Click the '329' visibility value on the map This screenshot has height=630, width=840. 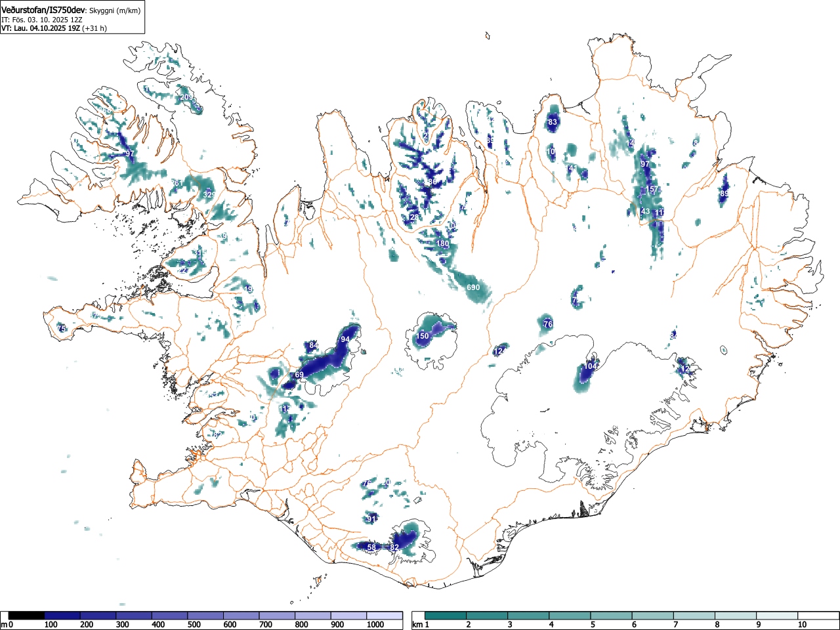pyautogui.click(x=209, y=195)
